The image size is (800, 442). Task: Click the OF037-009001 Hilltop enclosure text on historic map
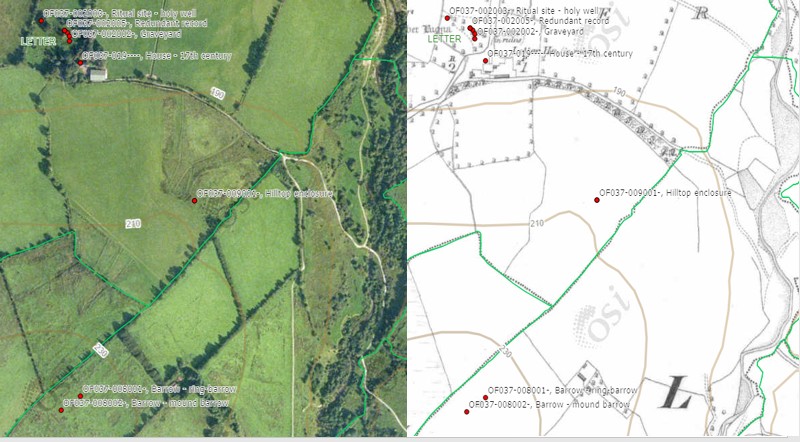coord(665,193)
